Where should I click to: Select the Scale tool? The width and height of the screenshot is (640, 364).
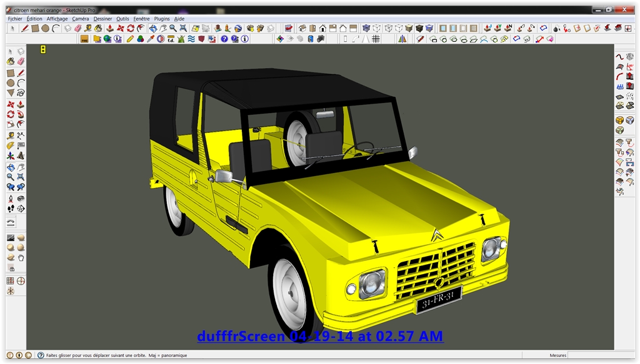[11, 124]
